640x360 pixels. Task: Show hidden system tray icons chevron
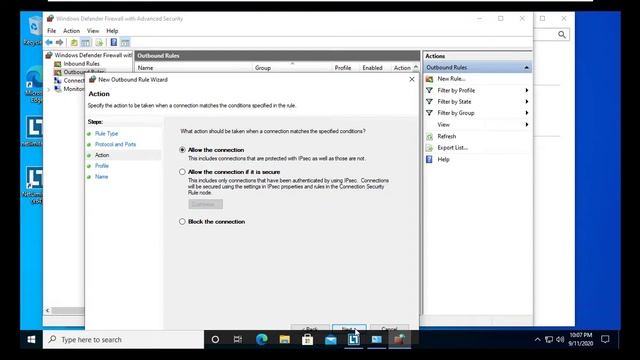[x=538, y=339]
